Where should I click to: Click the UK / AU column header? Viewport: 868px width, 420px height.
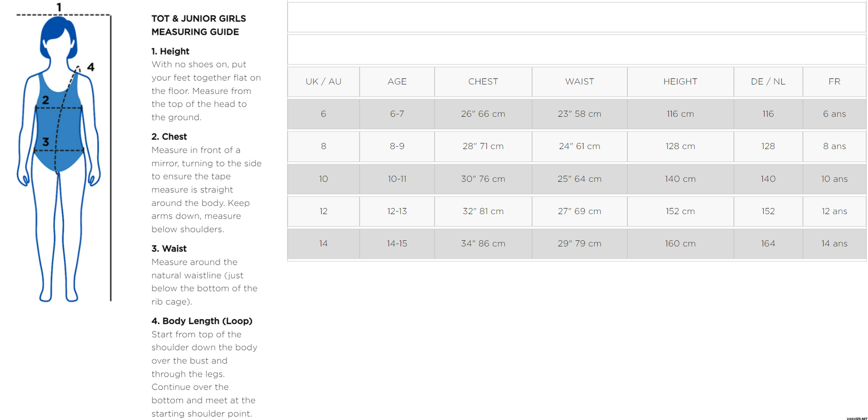pyautogui.click(x=323, y=82)
